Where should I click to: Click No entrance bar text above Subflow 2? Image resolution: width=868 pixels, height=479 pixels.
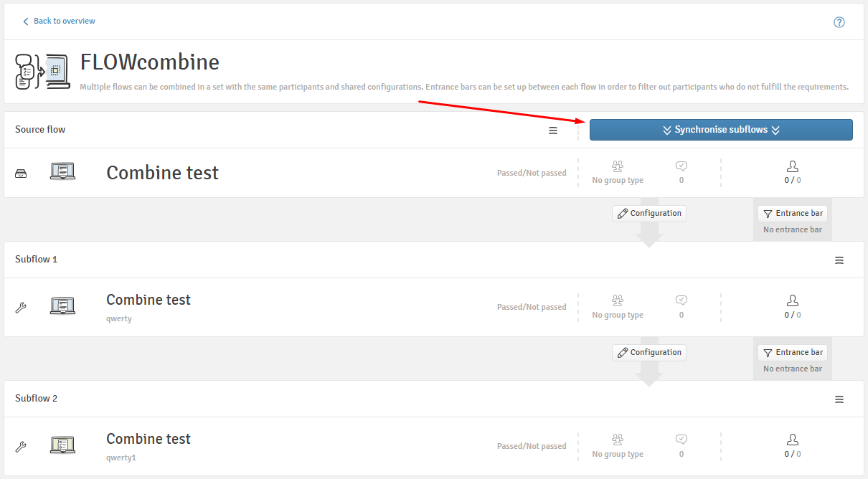(x=793, y=369)
